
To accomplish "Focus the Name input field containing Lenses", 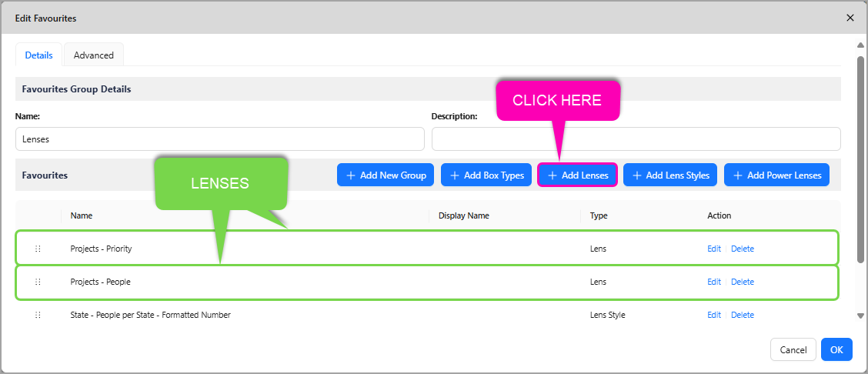I will click(219, 139).
